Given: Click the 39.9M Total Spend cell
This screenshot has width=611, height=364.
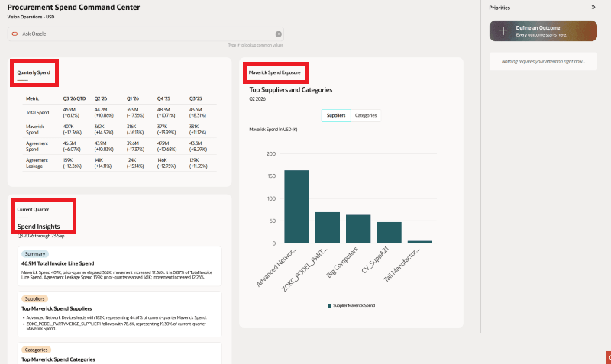Looking at the screenshot, I should pos(135,112).
